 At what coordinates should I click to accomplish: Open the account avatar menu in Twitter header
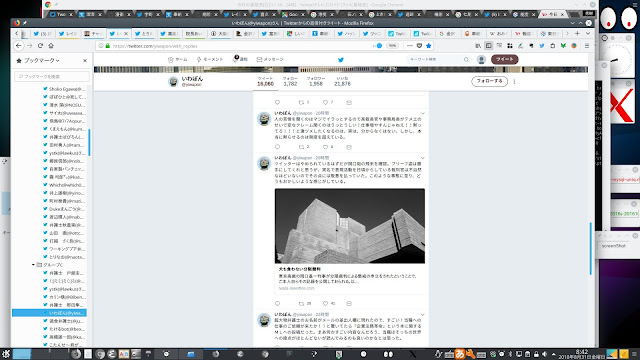tap(482, 60)
